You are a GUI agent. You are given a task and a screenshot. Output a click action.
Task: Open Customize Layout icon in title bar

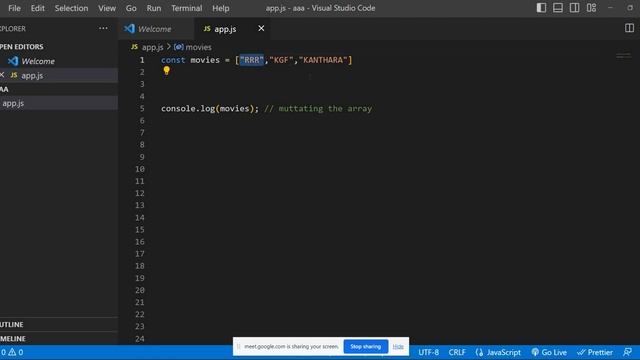[591, 8]
